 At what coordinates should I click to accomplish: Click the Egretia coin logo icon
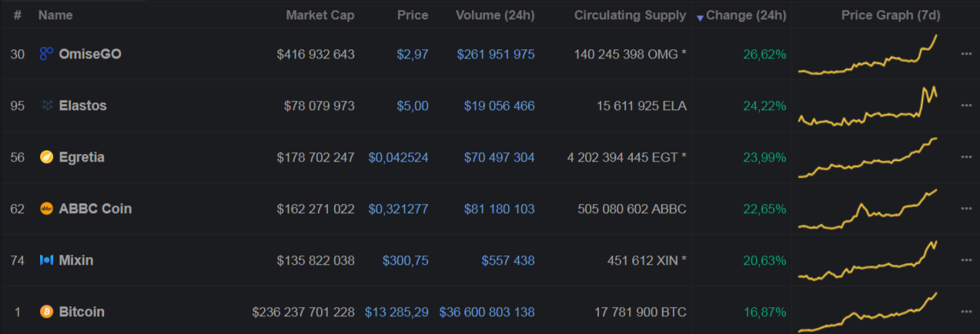pos(46,157)
